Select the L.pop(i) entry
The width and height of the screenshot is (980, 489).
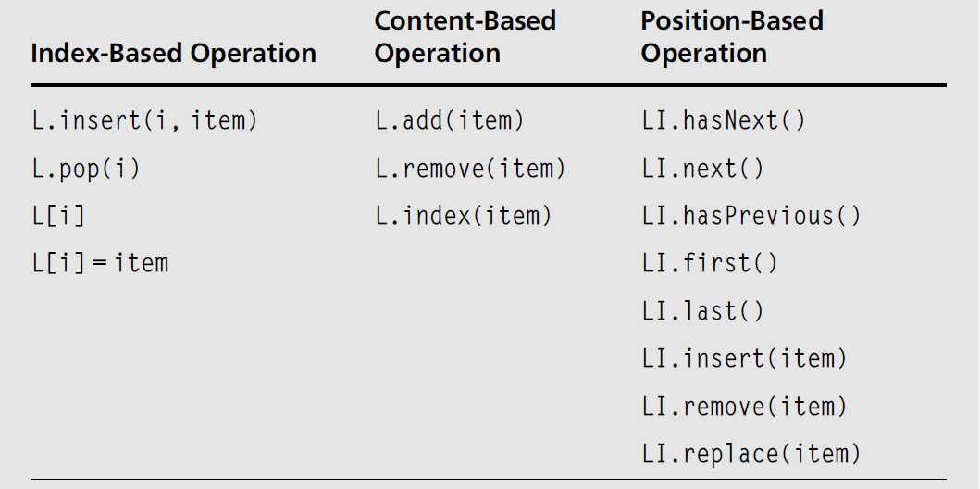[x=86, y=169]
